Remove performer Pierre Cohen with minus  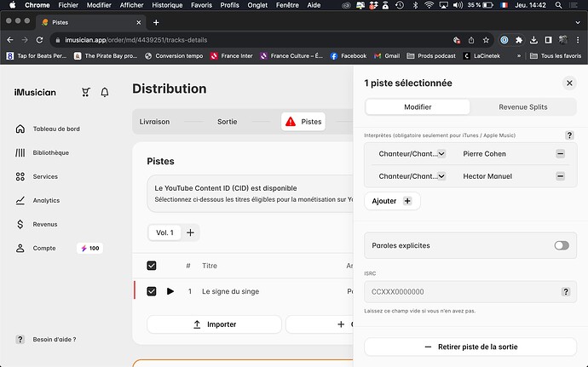560,154
